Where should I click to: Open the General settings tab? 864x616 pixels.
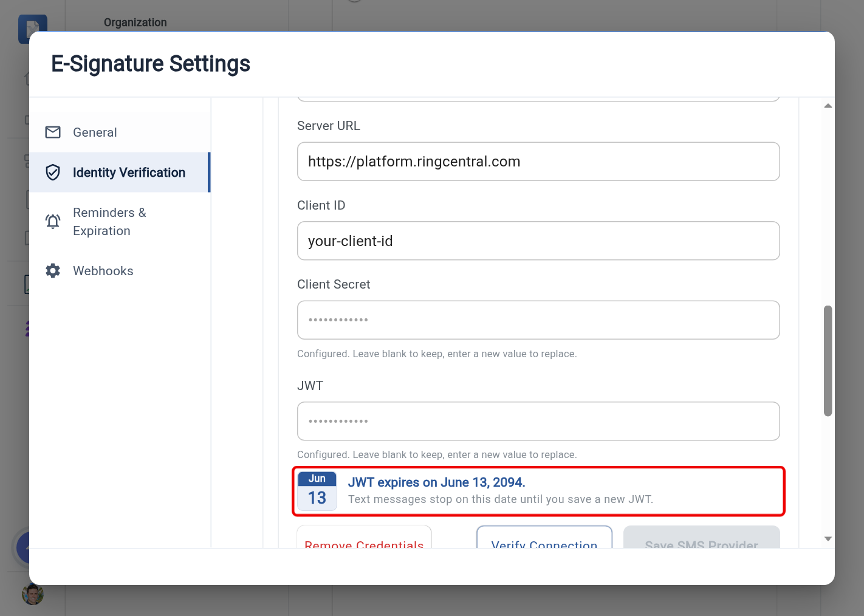120,132
